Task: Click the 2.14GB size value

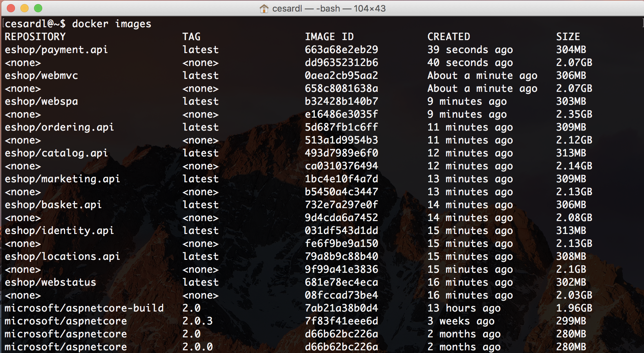Action: 574,166
